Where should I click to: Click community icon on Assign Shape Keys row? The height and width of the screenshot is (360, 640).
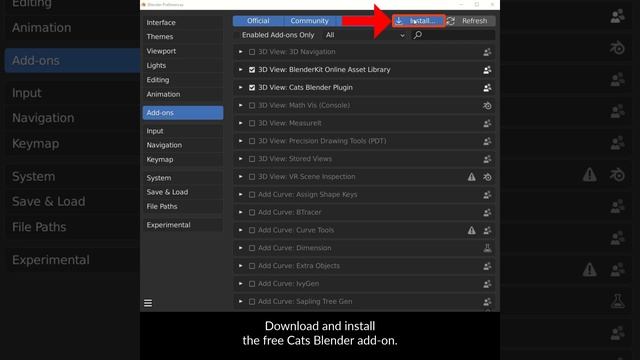point(487,195)
